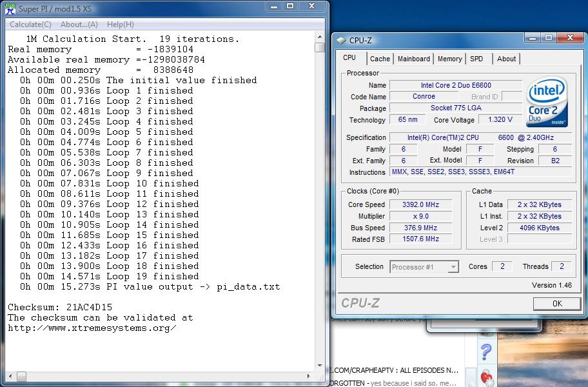Screen dimensions: 588x387
Task: Open the About...(A) menu in Super PI
Action: (79, 25)
